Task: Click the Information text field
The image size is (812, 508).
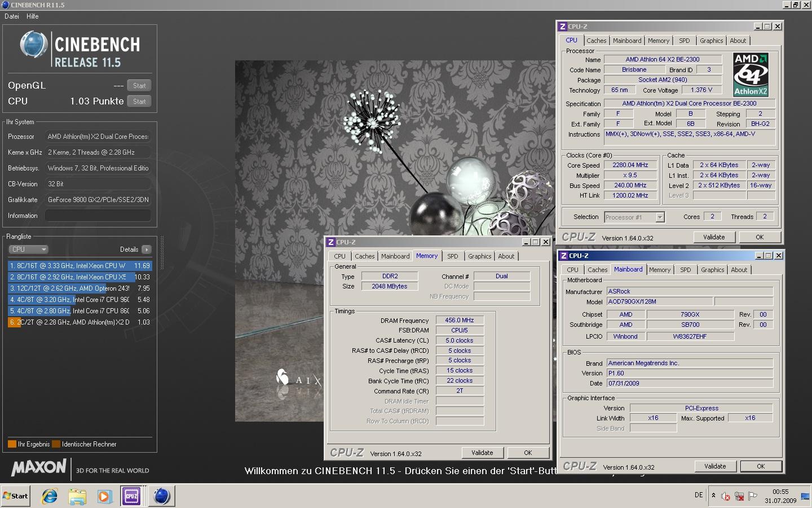Action: pos(98,216)
